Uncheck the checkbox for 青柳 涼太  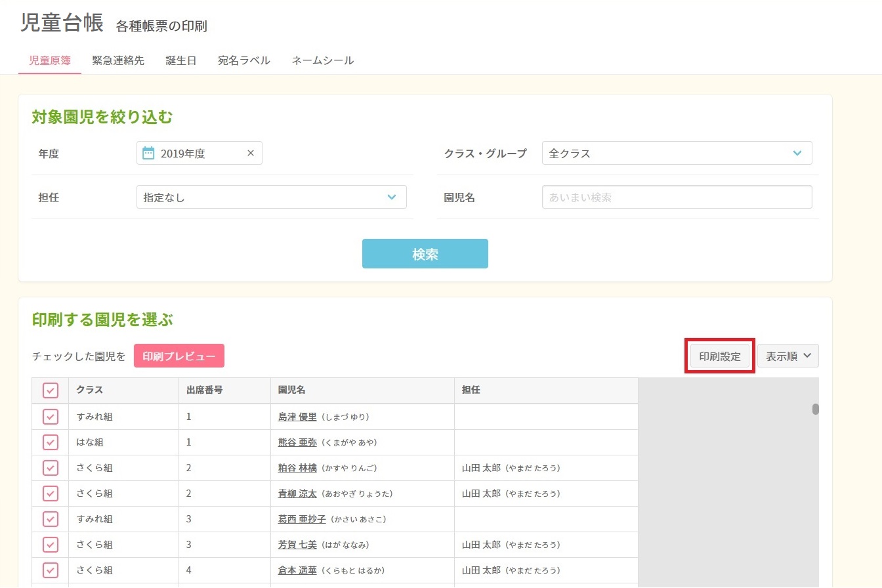(x=51, y=493)
